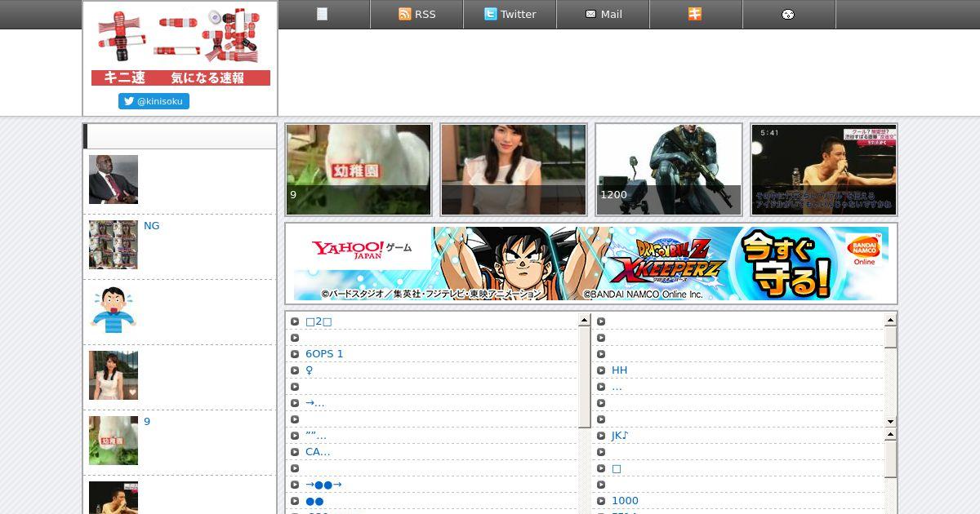
Task: Click the NG link in the sidebar
Action: tap(152, 226)
